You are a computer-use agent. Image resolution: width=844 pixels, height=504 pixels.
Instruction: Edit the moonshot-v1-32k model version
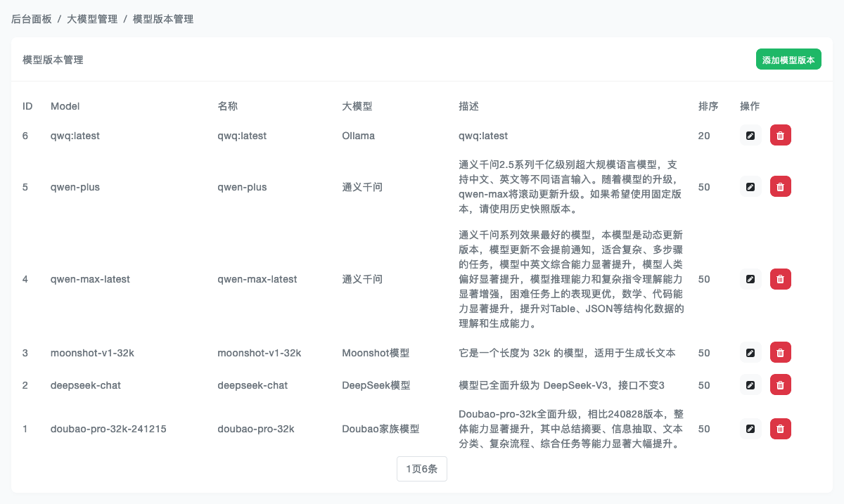click(750, 352)
